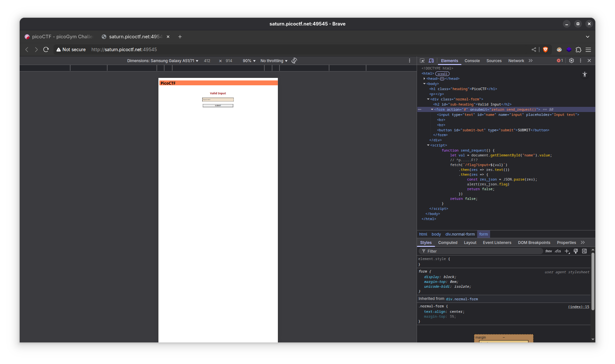Image resolution: width=615 pixels, height=364 pixels.
Task: Toggle the :hov element state panel
Action: point(548,251)
